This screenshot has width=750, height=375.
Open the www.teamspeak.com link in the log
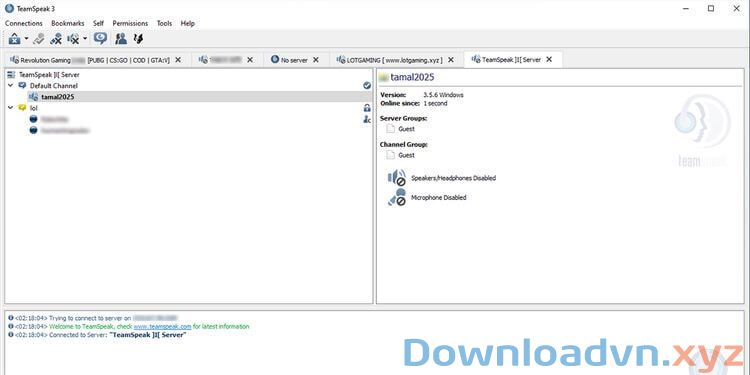pos(162,326)
